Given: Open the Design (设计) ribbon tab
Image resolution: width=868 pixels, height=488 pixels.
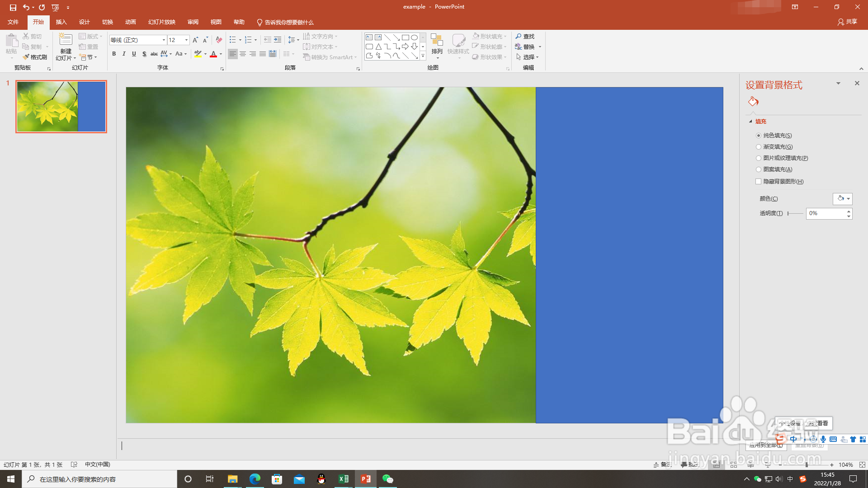Looking at the screenshot, I should (x=84, y=22).
